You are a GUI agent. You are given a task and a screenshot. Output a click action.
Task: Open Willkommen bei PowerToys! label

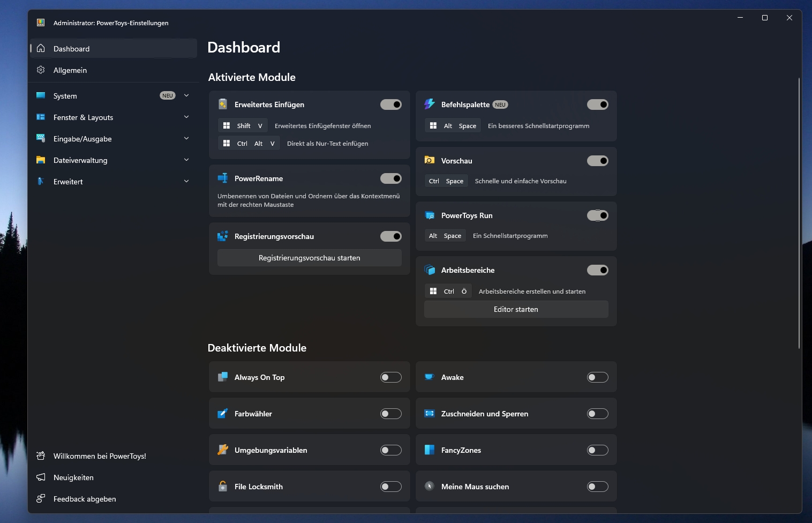(x=100, y=456)
